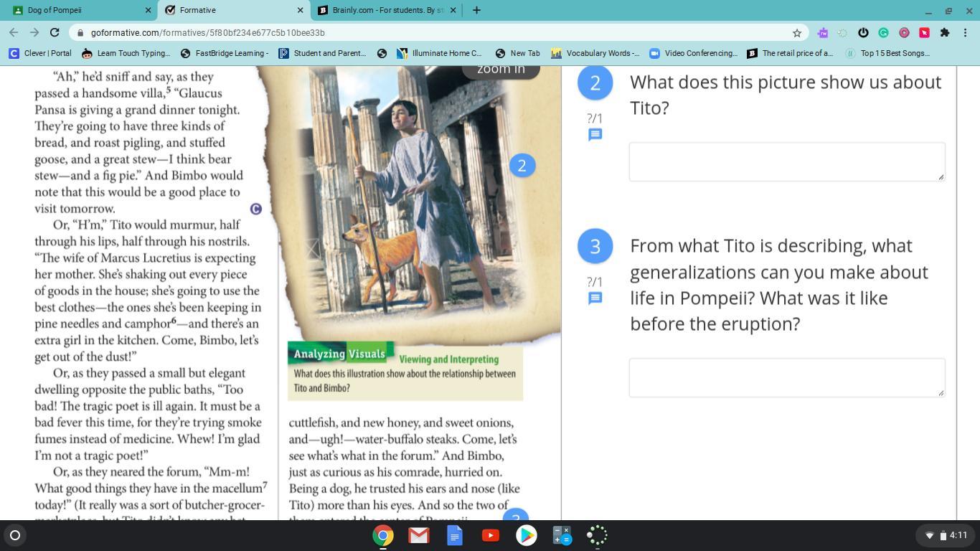
Task: Open a new browser tab
Action: [476, 10]
